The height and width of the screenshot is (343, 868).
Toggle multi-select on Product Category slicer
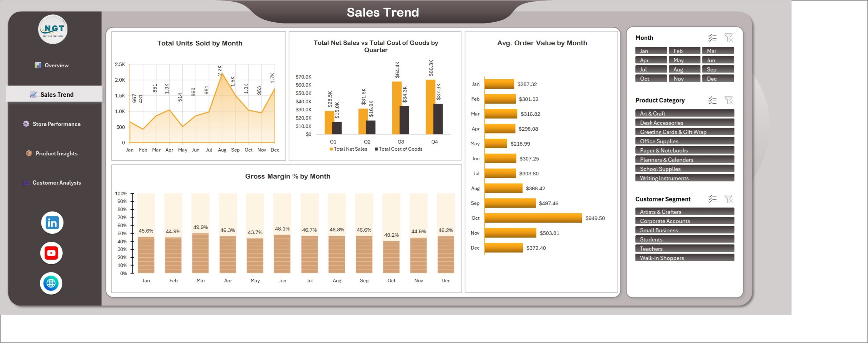[712, 100]
